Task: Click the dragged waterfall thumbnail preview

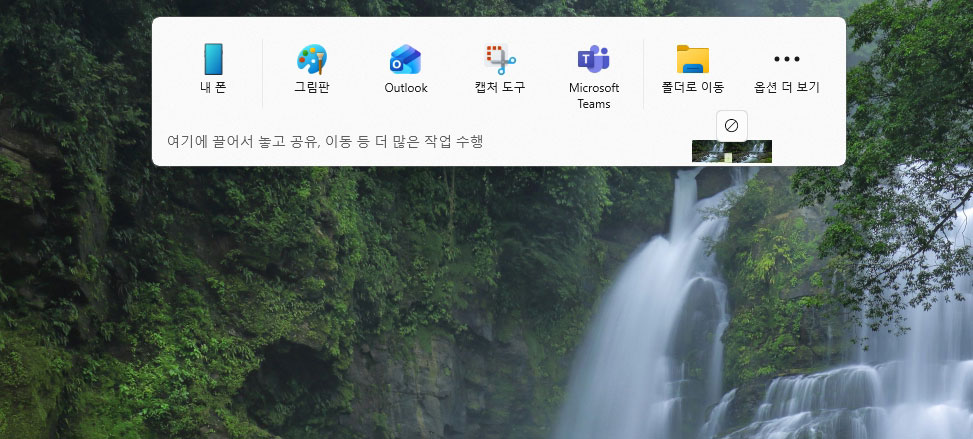Action: coord(732,151)
